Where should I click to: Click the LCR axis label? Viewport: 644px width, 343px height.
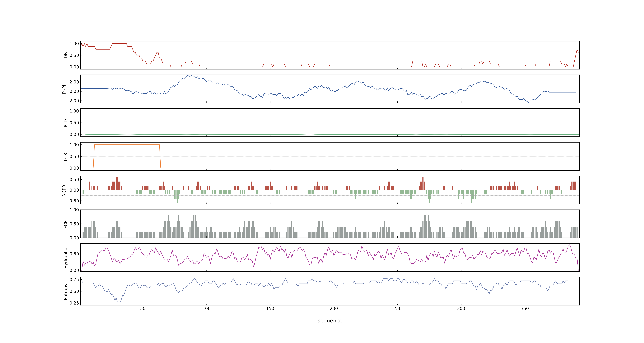pyautogui.click(x=66, y=157)
